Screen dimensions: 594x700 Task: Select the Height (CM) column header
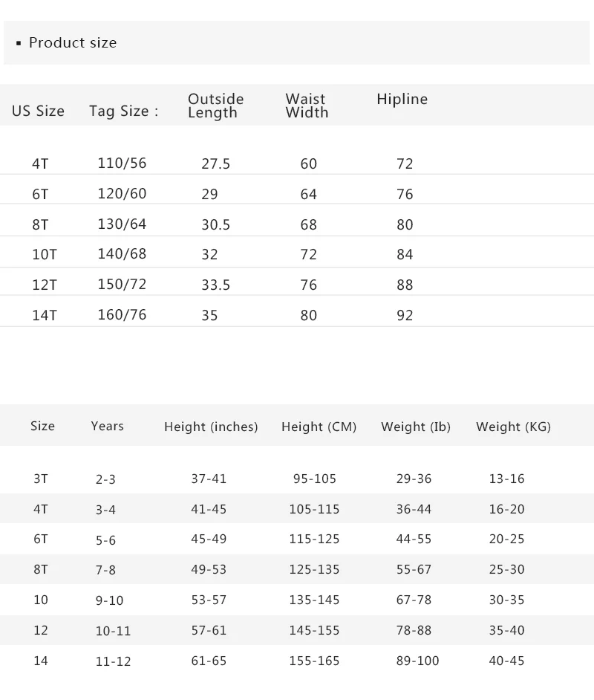pos(319,427)
